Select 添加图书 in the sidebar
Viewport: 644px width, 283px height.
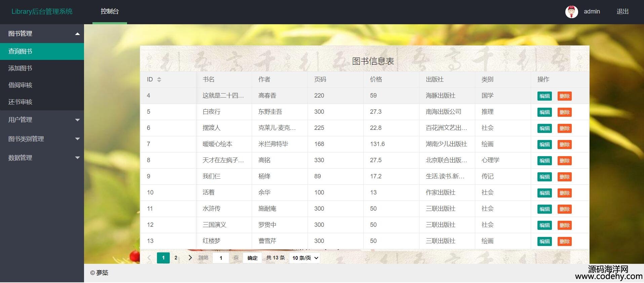pyautogui.click(x=20, y=68)
